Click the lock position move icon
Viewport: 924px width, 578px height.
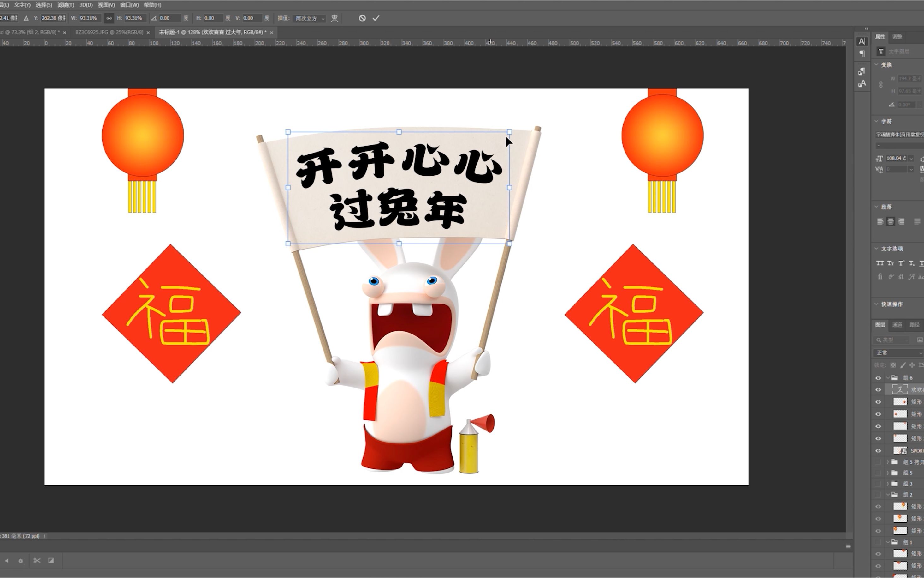point(912,365)
